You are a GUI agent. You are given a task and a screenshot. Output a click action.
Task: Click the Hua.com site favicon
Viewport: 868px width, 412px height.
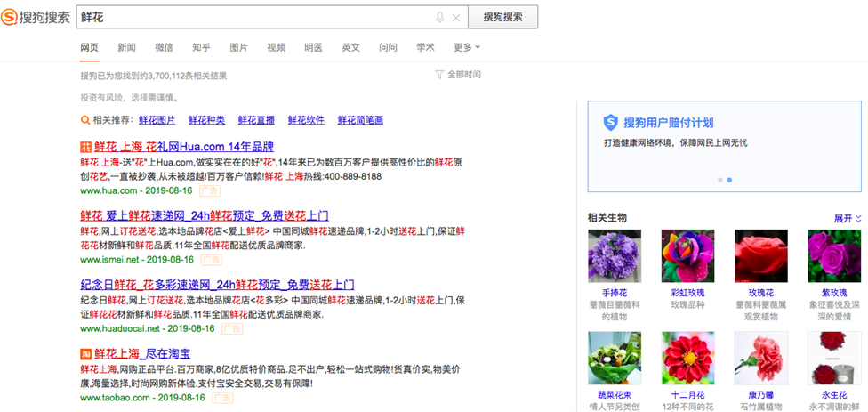(x=85, y=148)
